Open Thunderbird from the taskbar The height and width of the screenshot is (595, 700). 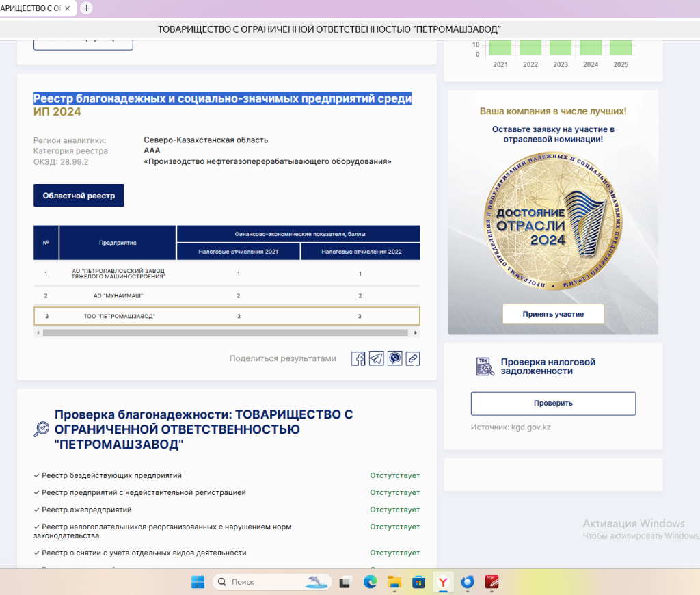[468, 581]
